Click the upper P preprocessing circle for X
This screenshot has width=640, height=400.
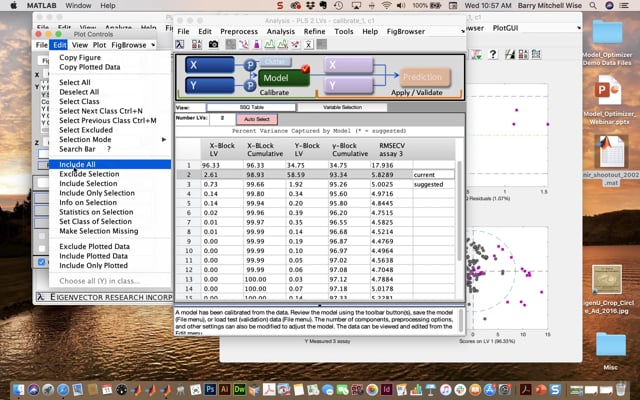[250, 65]
